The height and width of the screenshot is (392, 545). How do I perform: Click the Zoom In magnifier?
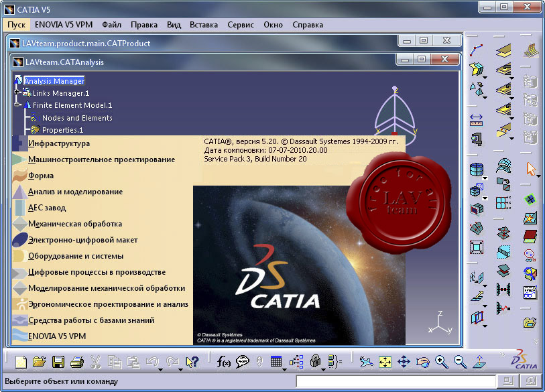441,362
